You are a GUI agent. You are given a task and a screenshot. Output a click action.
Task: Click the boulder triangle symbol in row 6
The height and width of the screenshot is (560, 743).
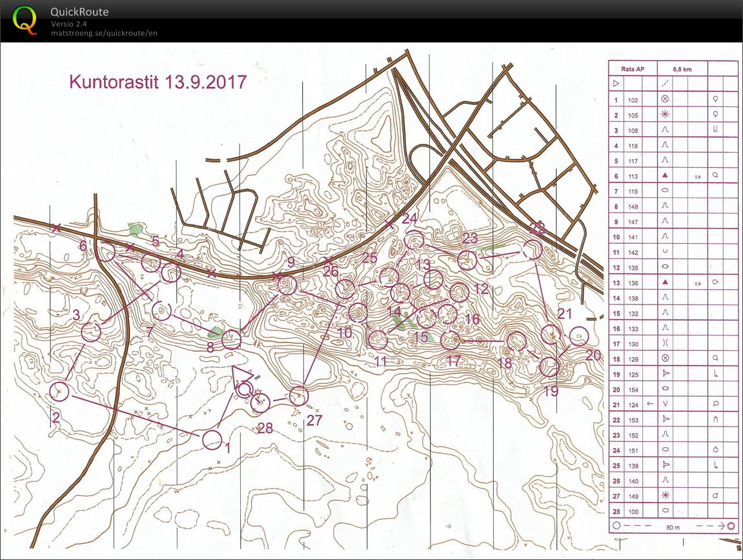(665, 175)
